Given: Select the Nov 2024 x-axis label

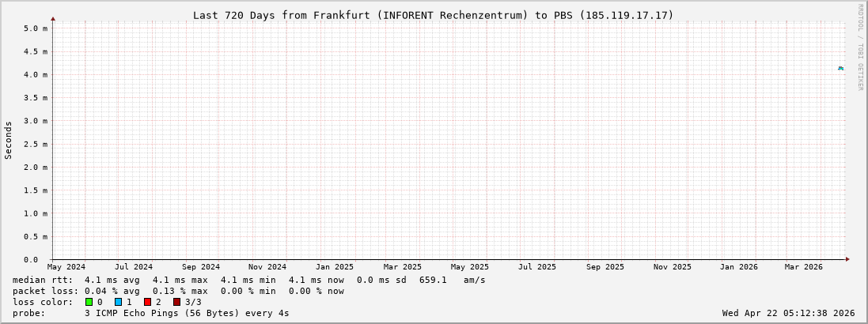Looking at the screenshot, I should tap(267, 267).
